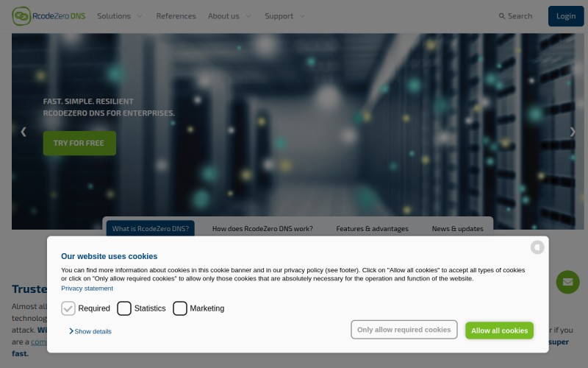Image resolution: width=588 pixels, height=368 pixels.
Task: Expand the Support menu chevron
Action: coord(302,16)
